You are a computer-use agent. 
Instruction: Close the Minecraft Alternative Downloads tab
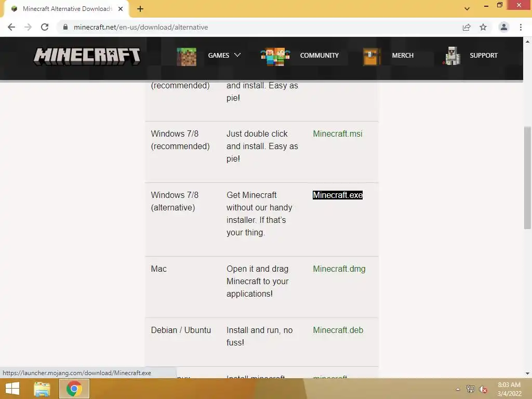tap(121, 9)
